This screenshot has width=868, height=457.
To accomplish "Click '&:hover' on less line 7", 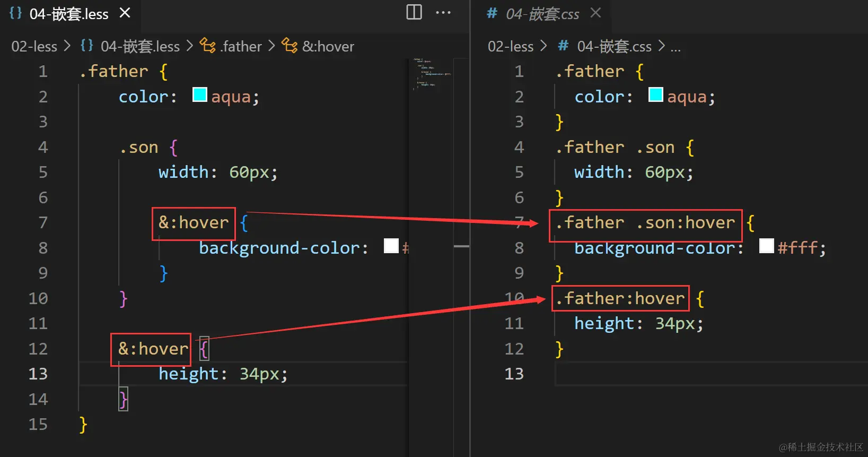I will click(x=194, y=223).
